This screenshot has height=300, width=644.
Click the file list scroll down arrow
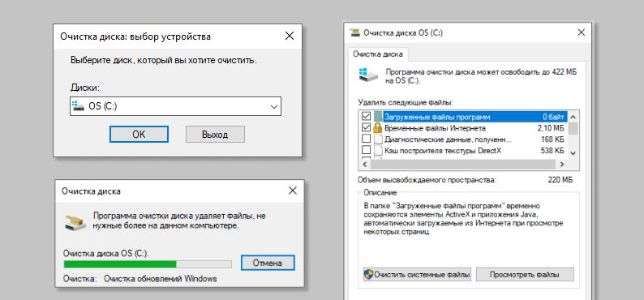tap(573, 152)
